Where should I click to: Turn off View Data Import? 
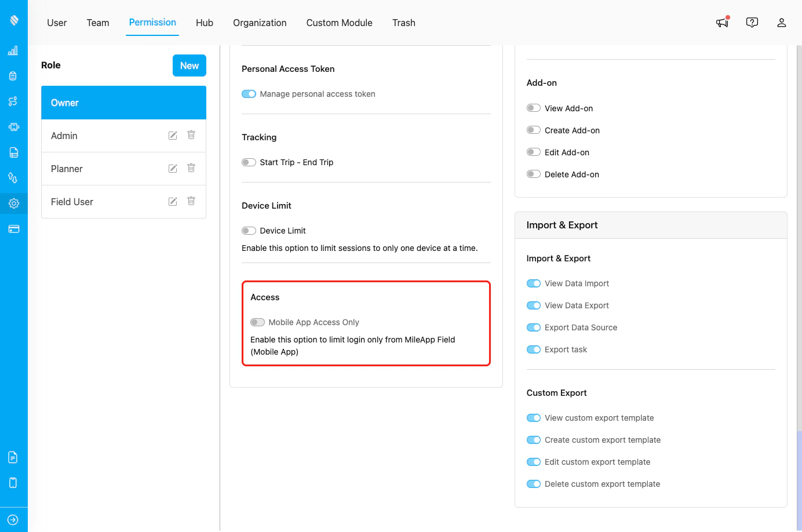point(534,283)
